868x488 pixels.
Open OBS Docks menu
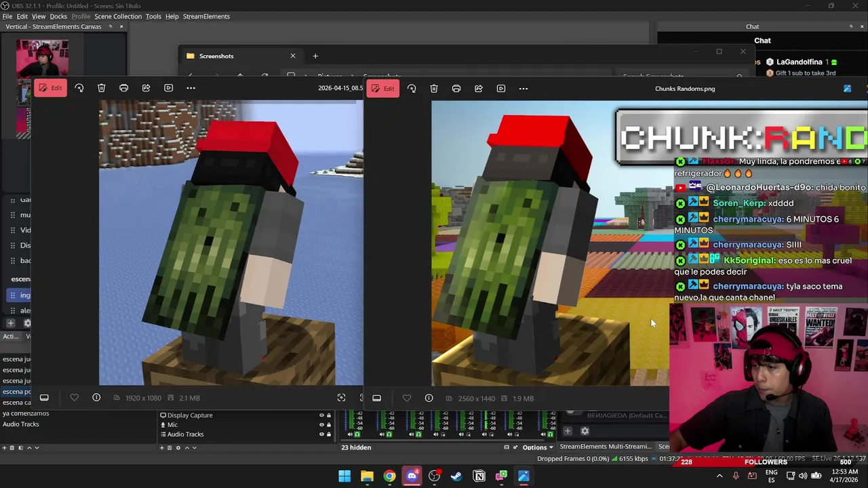tap(58, 16)
